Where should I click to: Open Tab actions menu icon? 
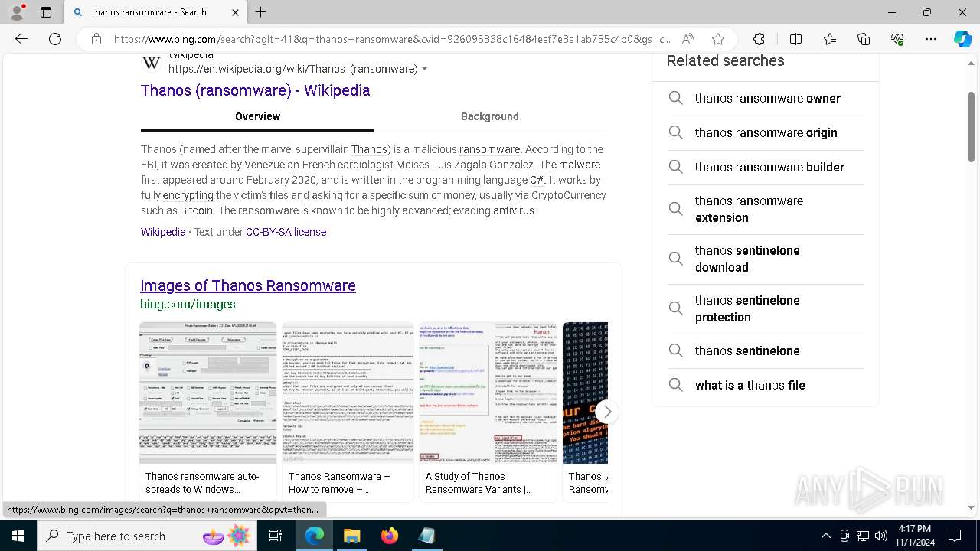tap(46, 12)
